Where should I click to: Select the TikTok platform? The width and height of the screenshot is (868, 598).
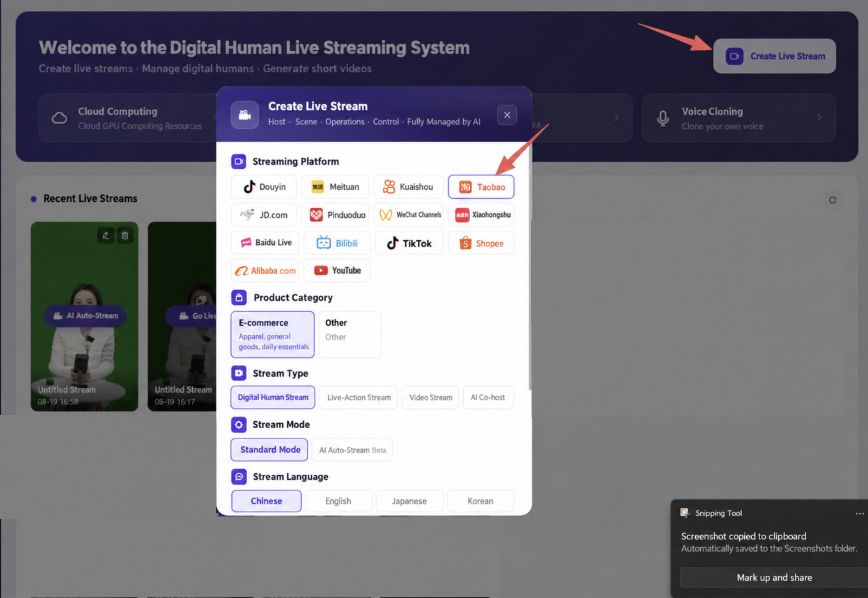coord(409,243)
